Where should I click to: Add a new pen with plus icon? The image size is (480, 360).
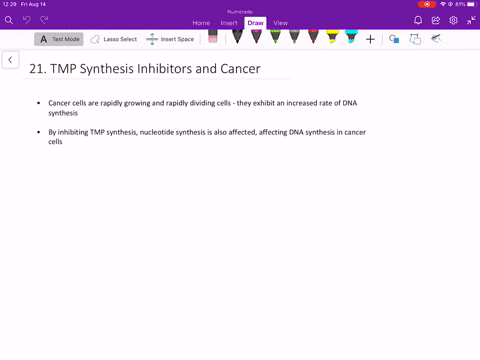click(x=370, y=39)
